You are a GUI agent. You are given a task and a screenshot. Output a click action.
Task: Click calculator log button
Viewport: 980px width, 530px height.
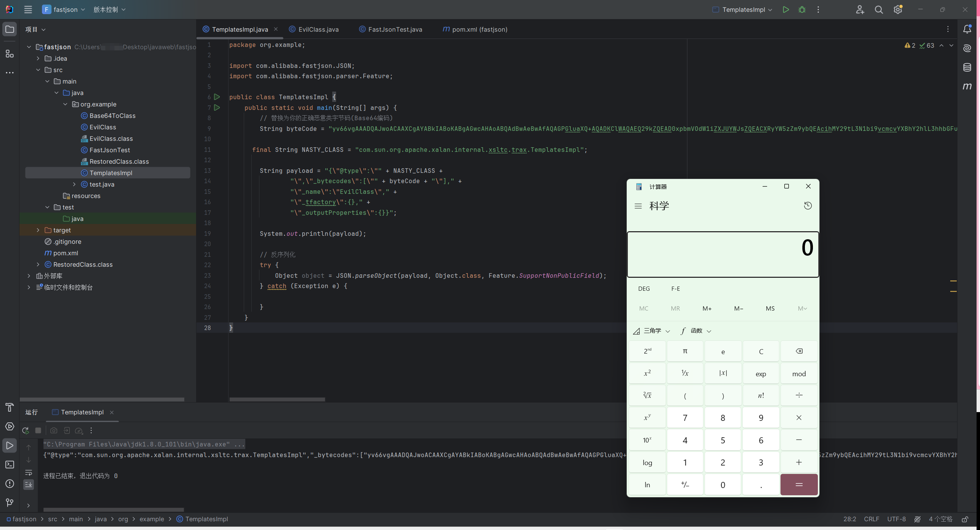[647, 462]
